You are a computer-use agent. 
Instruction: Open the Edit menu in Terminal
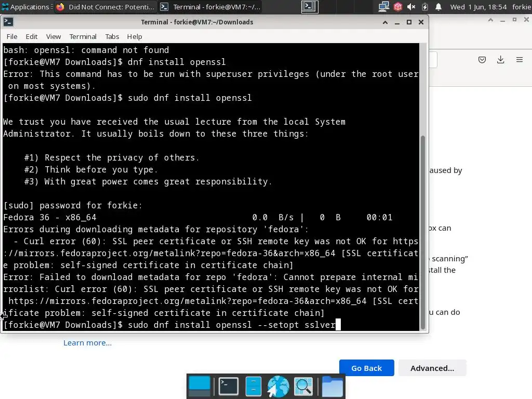32,37
